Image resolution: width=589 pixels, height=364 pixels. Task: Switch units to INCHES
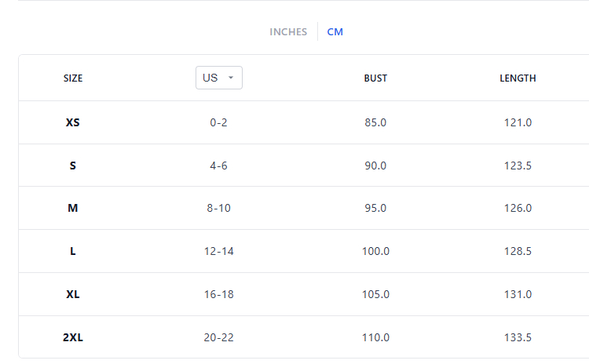[288, 32]
